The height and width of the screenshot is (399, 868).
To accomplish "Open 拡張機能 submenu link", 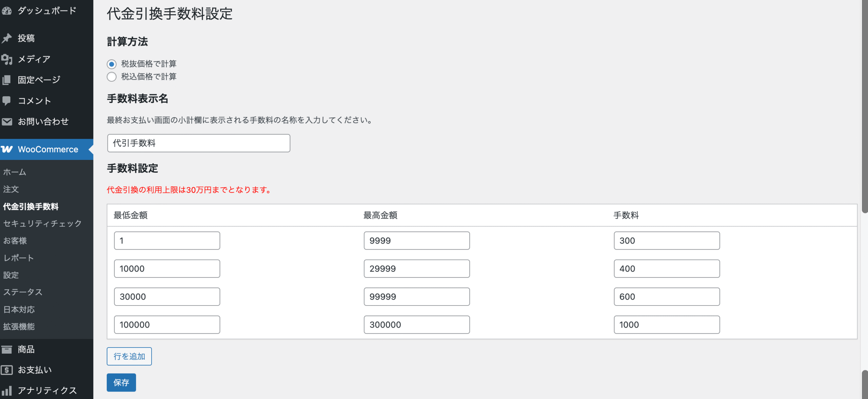I will (19, 327).
